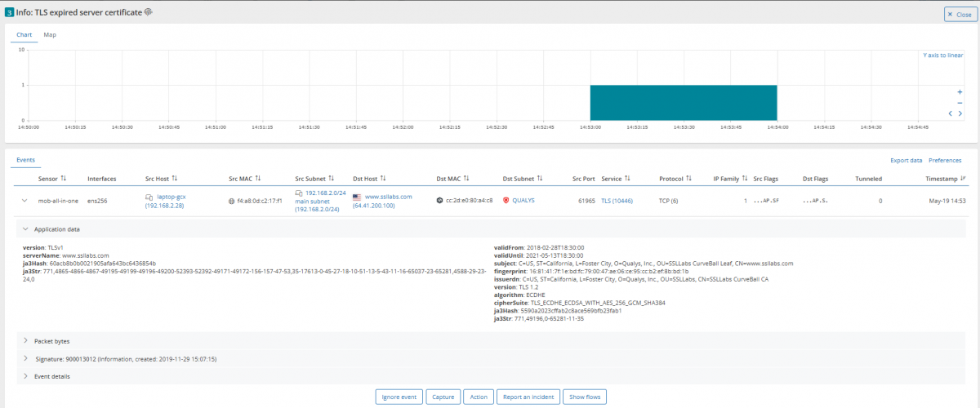The width and height of the screenshot is (980, 408).
Task: Click host icon next to laptop-gcx
Action: pos(149,197)
